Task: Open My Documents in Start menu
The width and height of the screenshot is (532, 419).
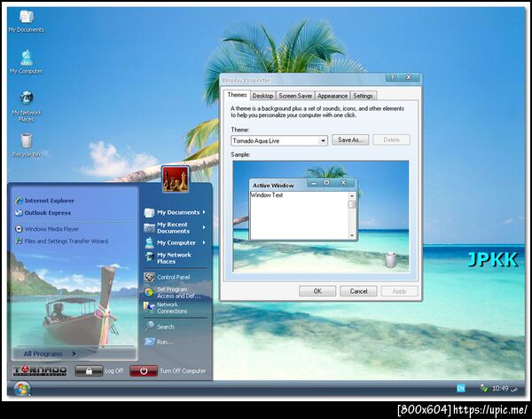Action: coord(175,212)
